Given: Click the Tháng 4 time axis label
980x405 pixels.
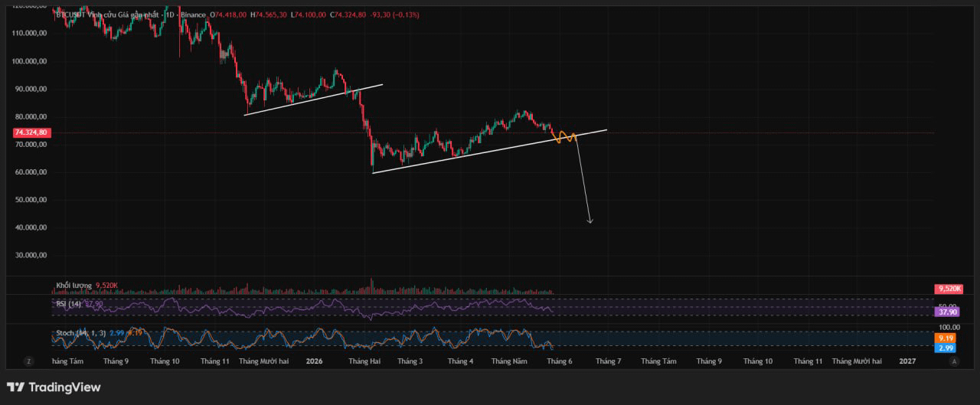Looking at the screenshot, I should point(460,361).
